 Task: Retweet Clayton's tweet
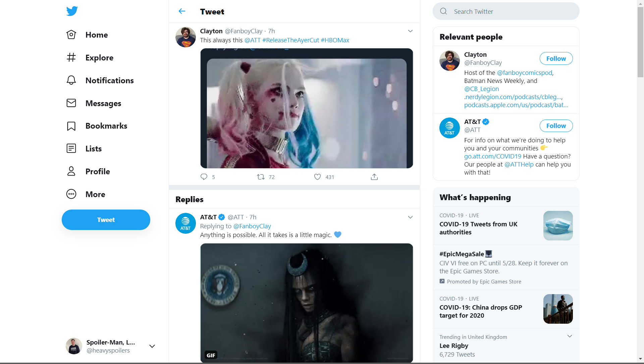pyautogui.click(x=261, y=177)
